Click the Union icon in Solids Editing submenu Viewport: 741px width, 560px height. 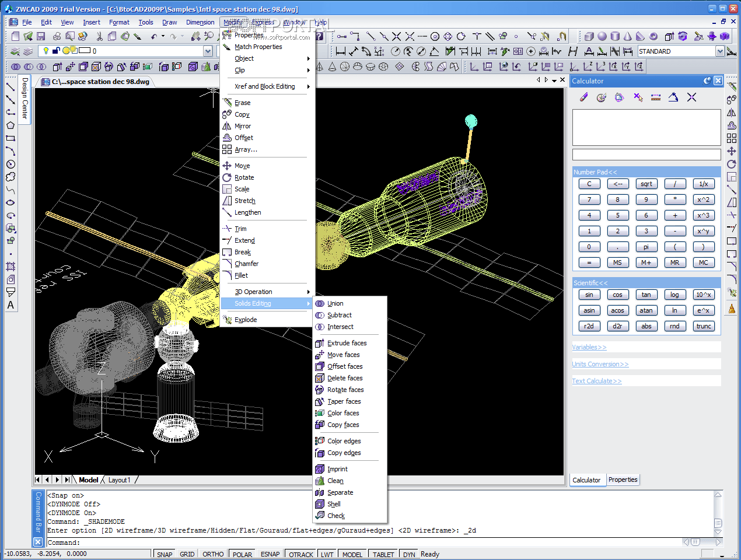pos(320,303)
